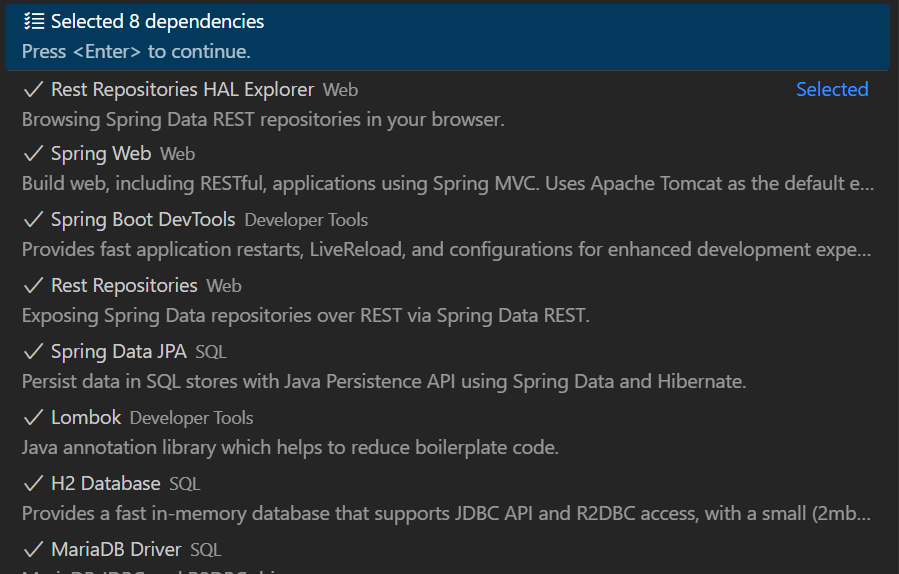
Task: Uncheck the Rest Repositories HAL Explorer checkmark
Action: (33, 89)
